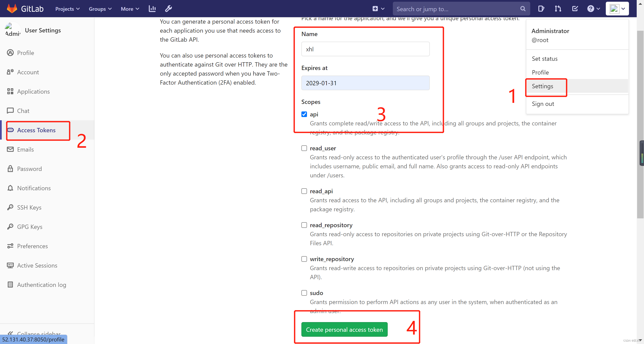Expand the Groups dropdown menu
This screenshot has height=344, width=644.
(x=100, y=9)
